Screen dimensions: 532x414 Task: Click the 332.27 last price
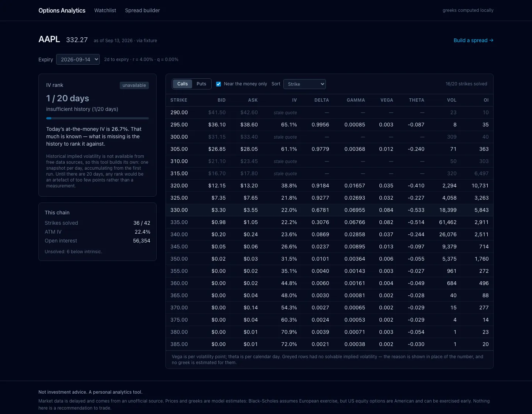click(x=77, y=40)
